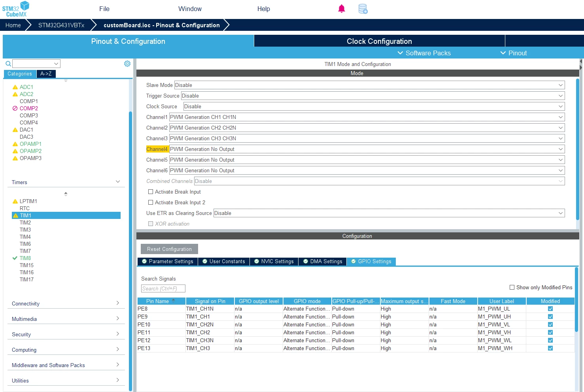This screenshot has width=584, height=392.
Task: Open Use ETR as Clearing Source dropdown
Action: (x=389, y=213)
